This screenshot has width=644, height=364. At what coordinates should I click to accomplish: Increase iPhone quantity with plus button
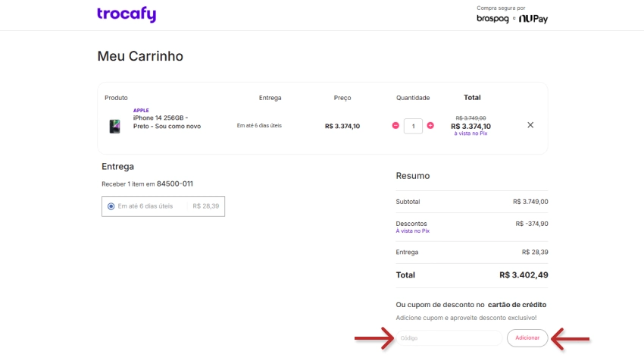(430, 125)
